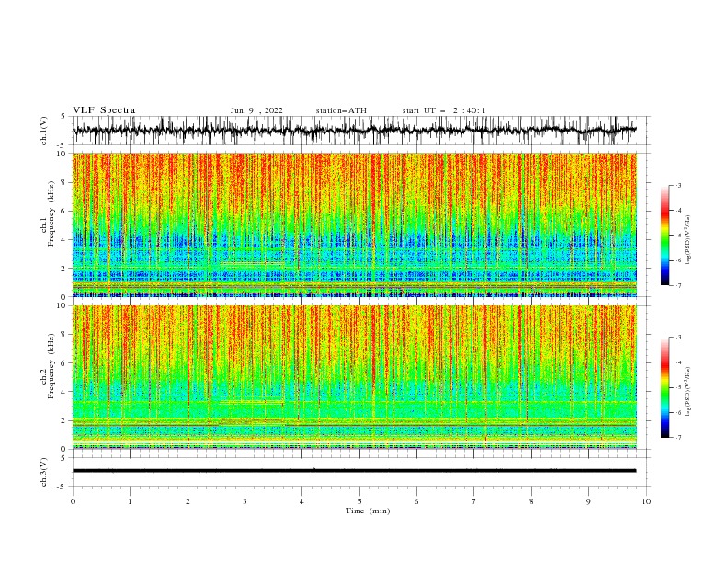Click the ch.1(V) waveform trace panel
728x563 pixels.
point(361,131)
